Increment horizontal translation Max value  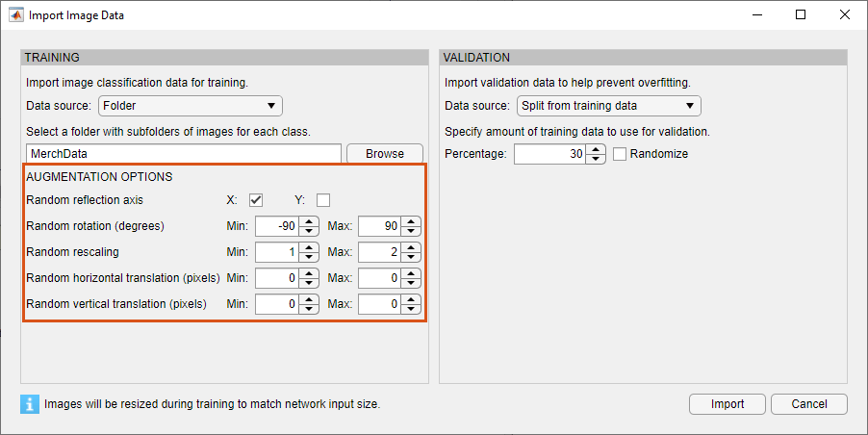pos(411,273)
